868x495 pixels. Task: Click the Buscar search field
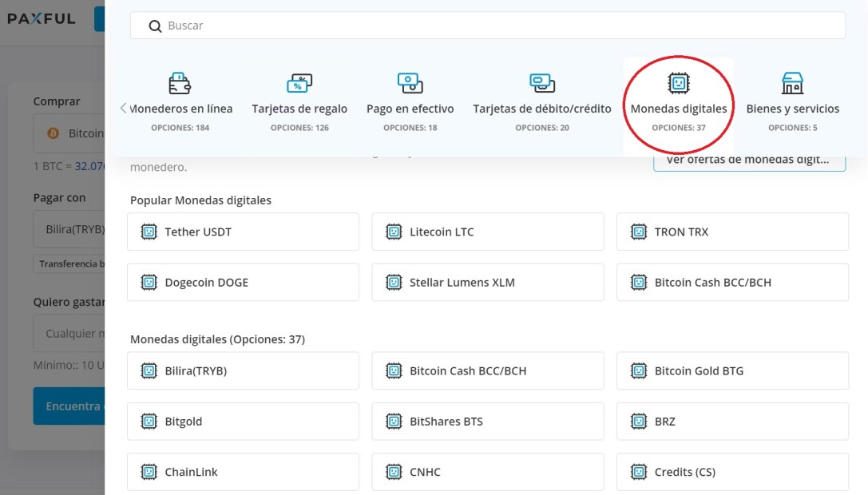488,26
